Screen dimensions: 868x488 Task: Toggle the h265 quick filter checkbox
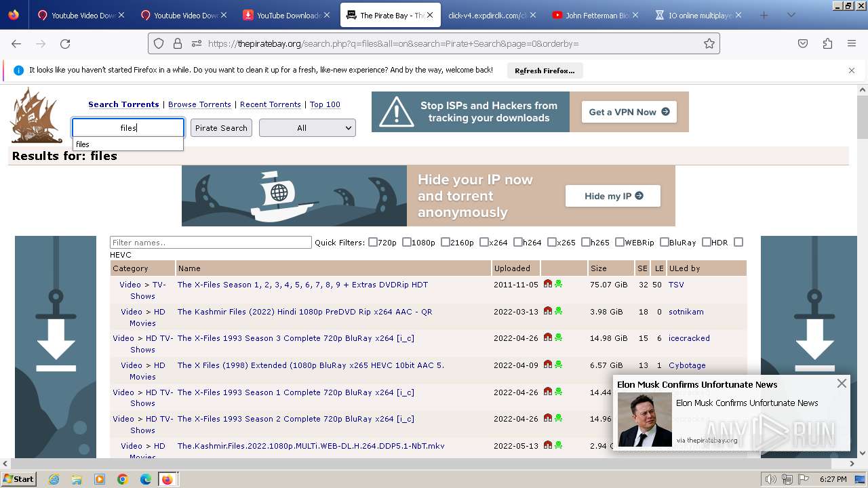click(585, 242)
